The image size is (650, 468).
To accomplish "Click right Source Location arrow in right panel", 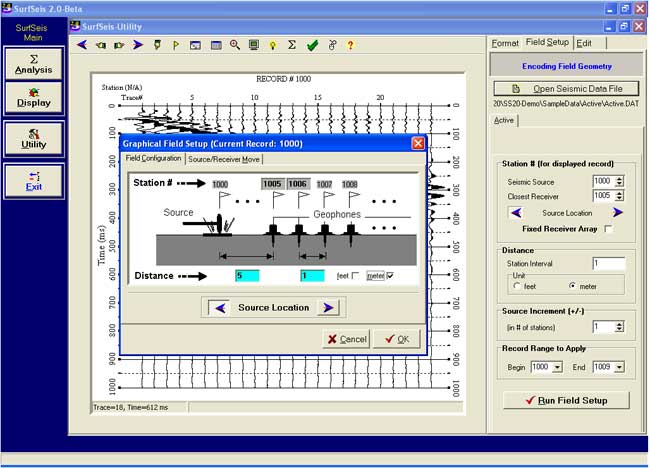I will click(x=618, y=212).
